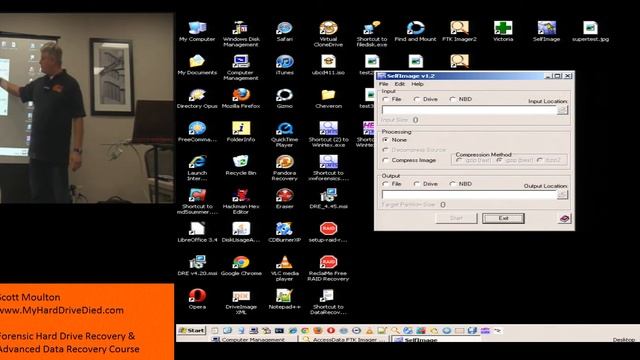
Task: Select Drive radio under Output
Action: pyautogui.click(x=416, y=184)
